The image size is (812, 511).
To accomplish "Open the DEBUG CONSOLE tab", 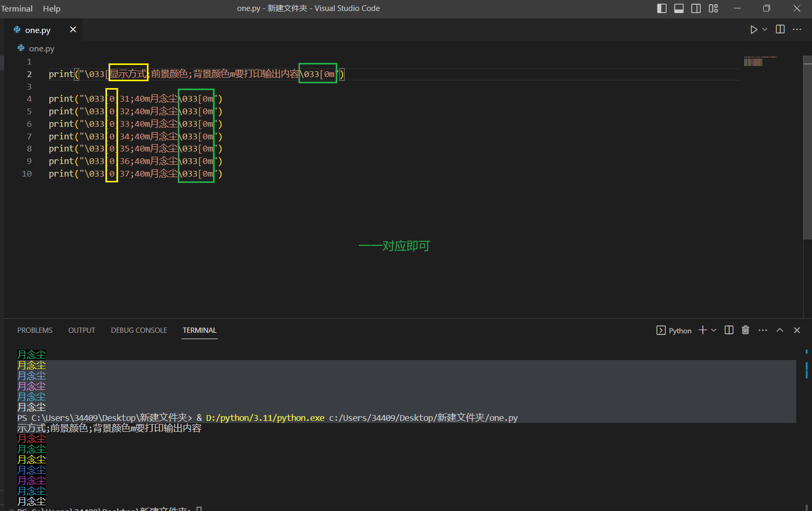I will 139,330.
